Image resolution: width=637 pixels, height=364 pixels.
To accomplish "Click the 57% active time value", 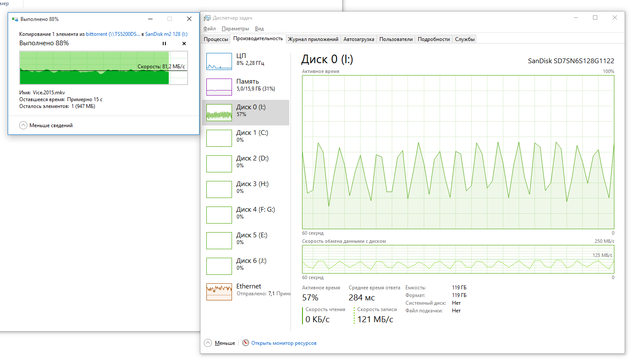I will click(x=310, y=298).
